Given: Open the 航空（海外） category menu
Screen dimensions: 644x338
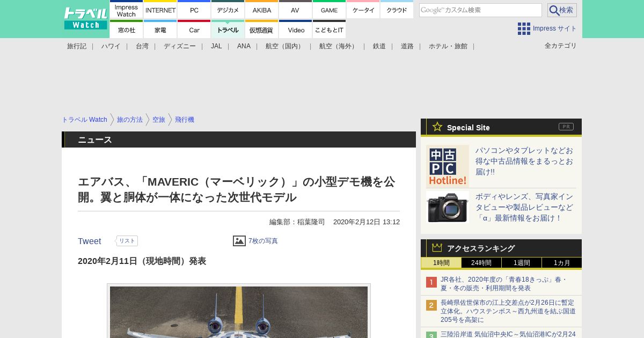Looking at the screenshot, I should (x=339, y=46).
